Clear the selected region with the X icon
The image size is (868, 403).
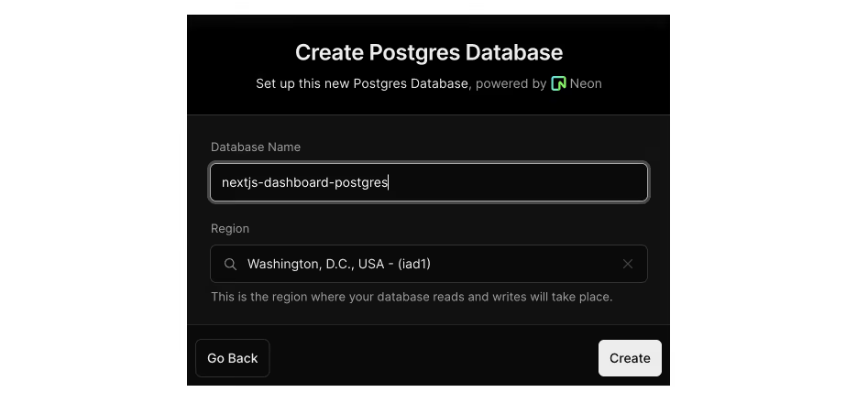point(628,264)
